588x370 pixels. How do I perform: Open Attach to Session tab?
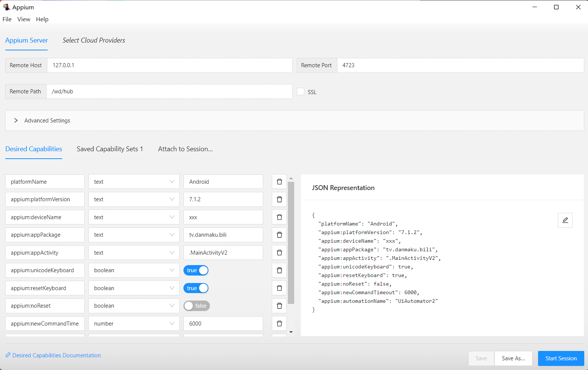coord(185,149)
